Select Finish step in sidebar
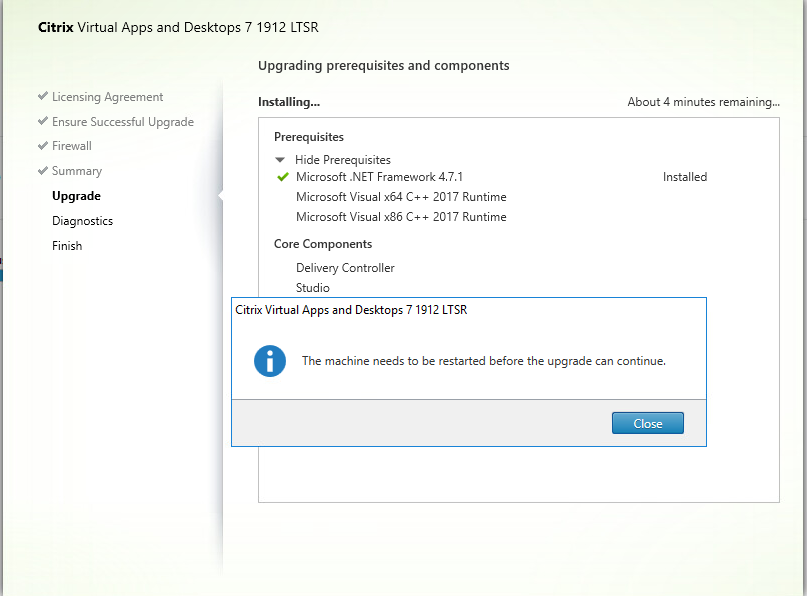 coord(67,246)
